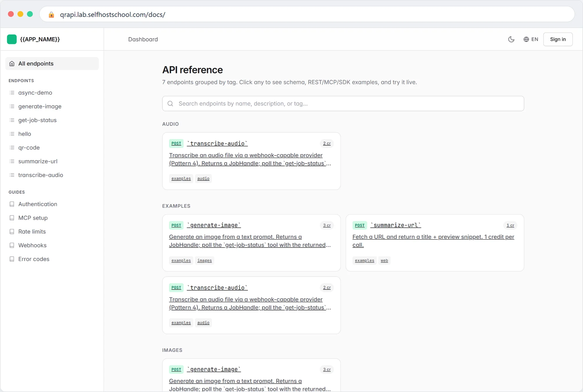This screenshot has width=583, height=392.
Task: Click POST badge on EXAMPLES transcribe-audio card
Action: [x=176, y=287]
